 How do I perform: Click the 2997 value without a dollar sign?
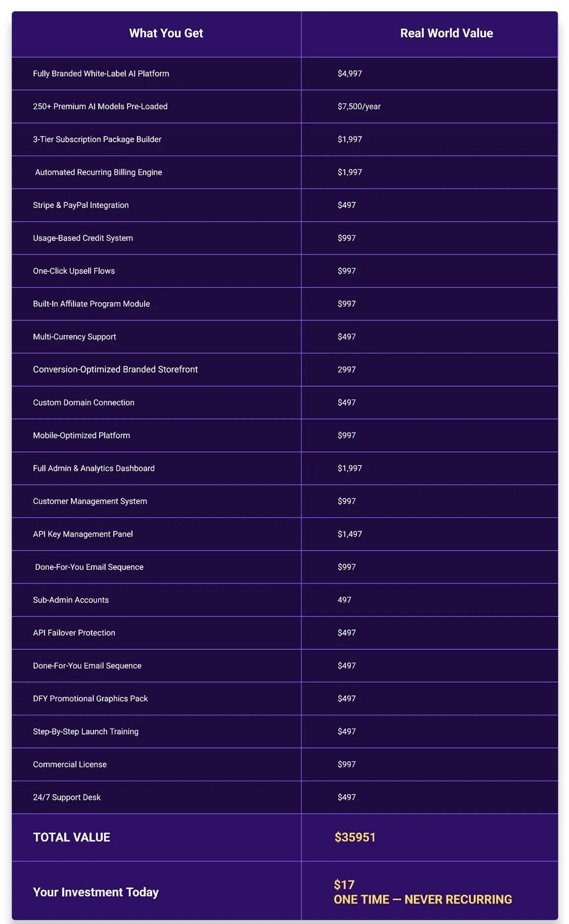pyautogui.click(x=346, y=369)
